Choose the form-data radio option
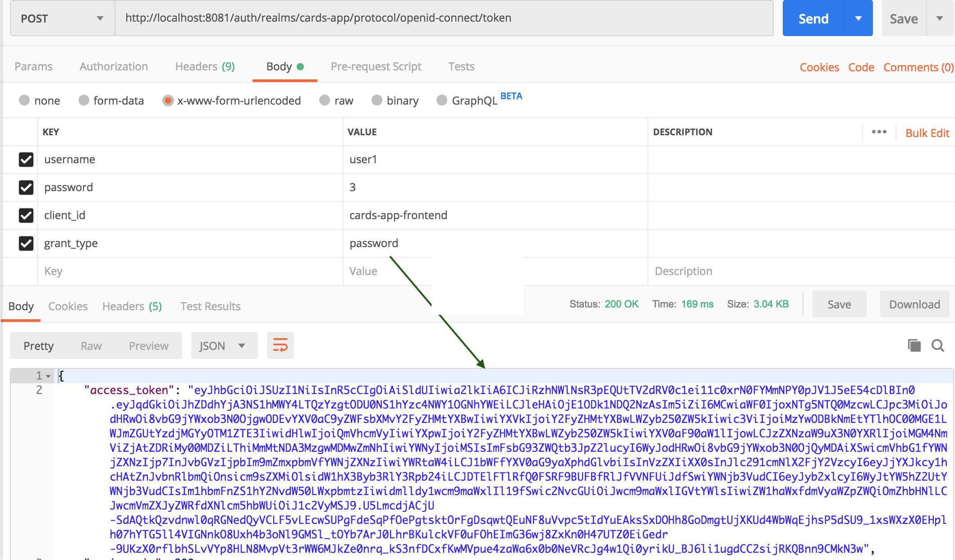955x560 pixels. pyautogui.click(x=84, y=100)
